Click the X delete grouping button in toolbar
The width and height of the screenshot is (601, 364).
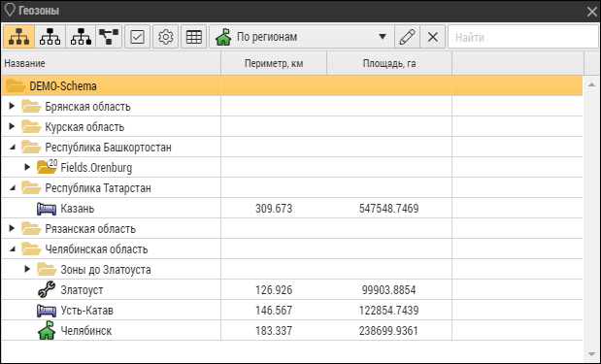click(433, 37)
